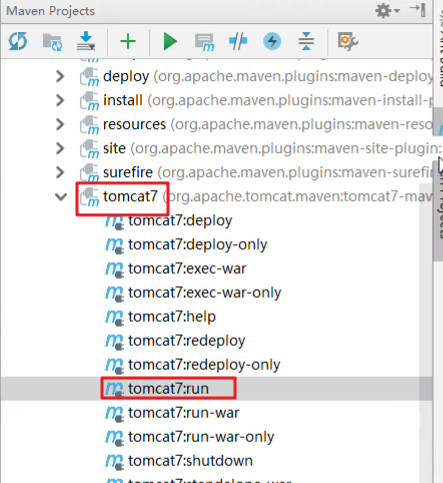Click the Execute Maven Goal icon
Viewport: 443px width, 483px height.
coord(204,42)
